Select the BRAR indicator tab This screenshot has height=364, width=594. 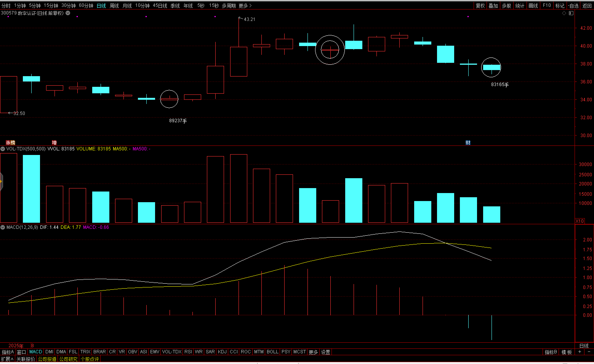coord(100,352)
